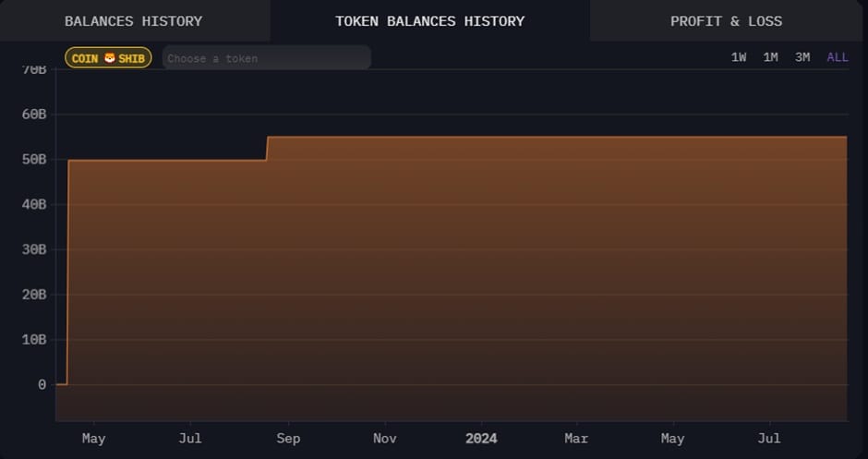
Task: Click the 20B balance axis label
Action: pos(34,295)
